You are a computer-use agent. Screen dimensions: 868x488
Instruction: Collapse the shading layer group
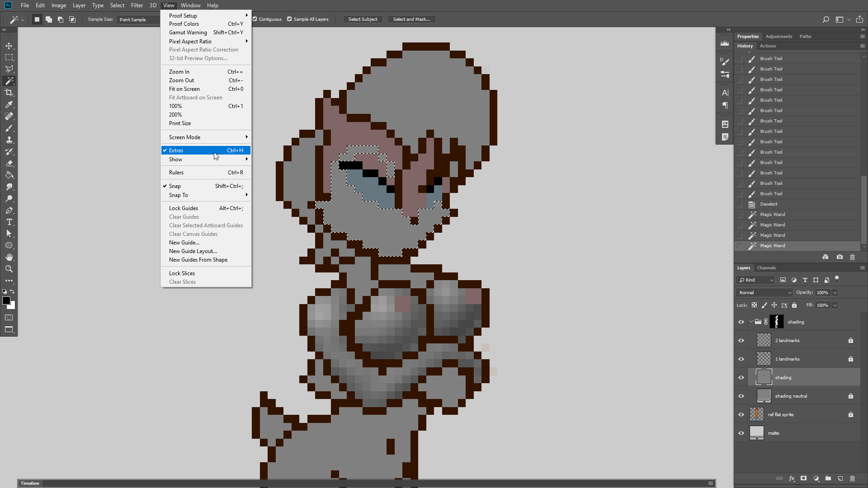[751, 322]
